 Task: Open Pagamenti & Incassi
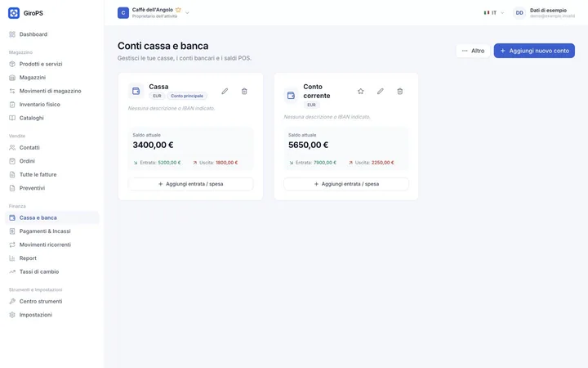coord(52,231)
